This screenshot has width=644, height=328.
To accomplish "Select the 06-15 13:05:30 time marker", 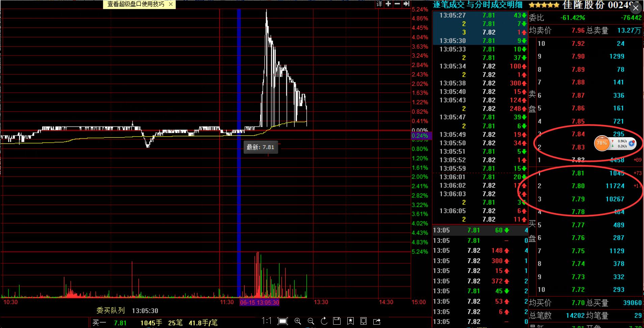I will tap(259, 302).
